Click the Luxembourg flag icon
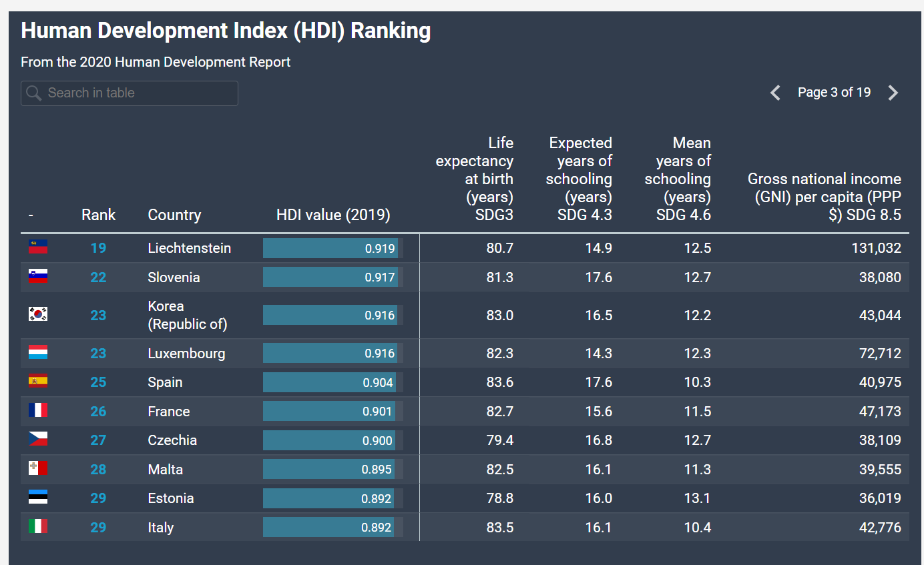This screenshot has width=924, height=565. pos(38,352)
